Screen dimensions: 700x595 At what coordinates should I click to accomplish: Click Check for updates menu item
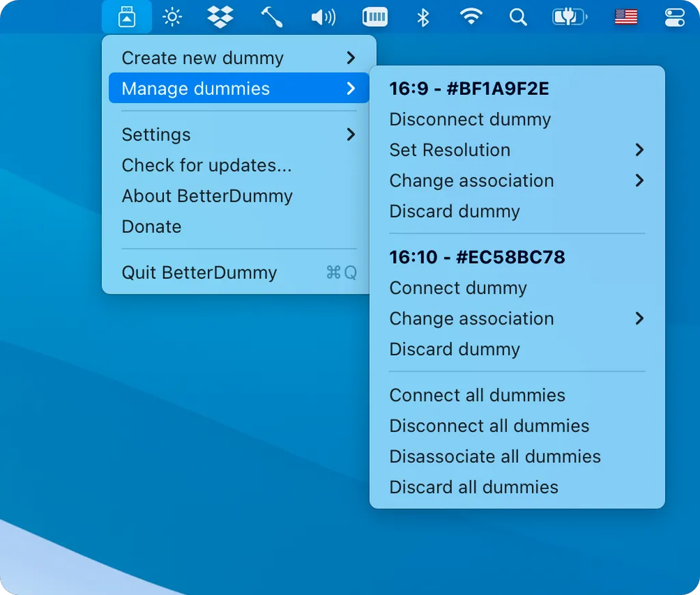[x=206, y=165]
